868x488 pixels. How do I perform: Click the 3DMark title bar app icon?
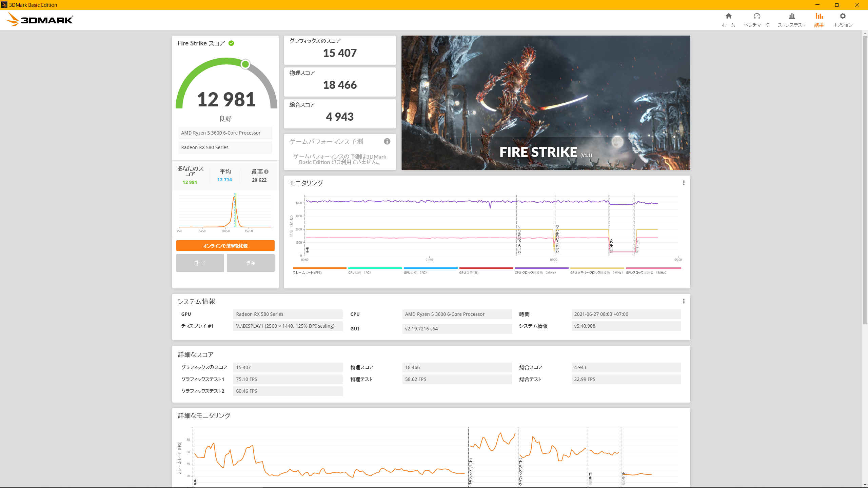[4, 5]
